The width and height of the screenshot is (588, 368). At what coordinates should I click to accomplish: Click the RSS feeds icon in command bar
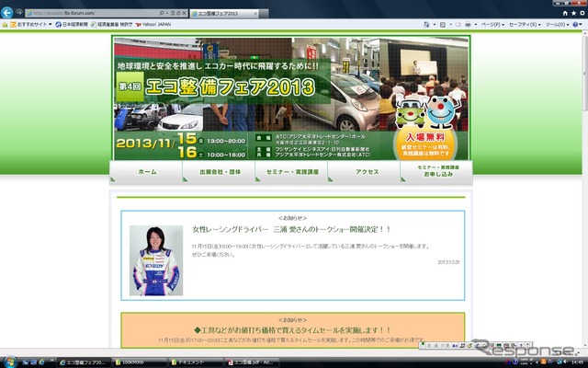(443, 25)
